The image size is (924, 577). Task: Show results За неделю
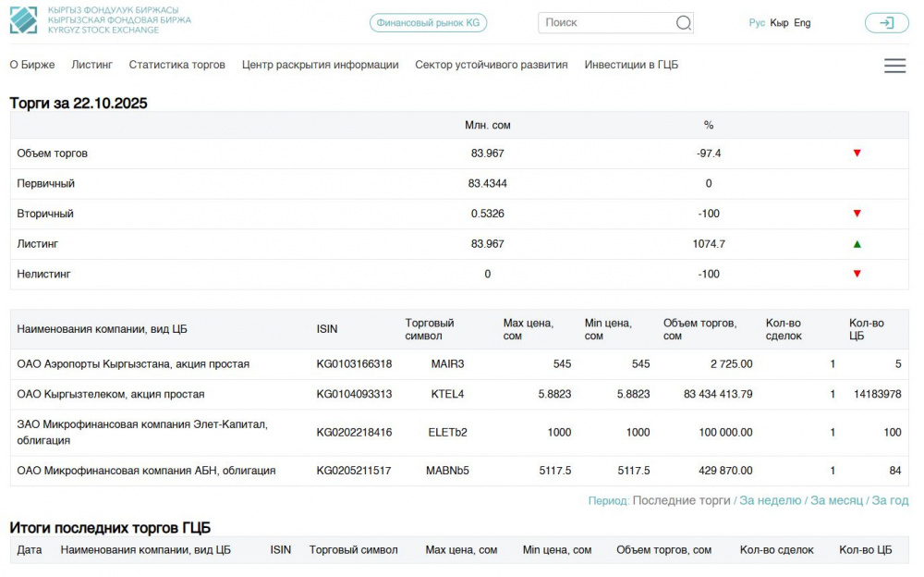771,500
